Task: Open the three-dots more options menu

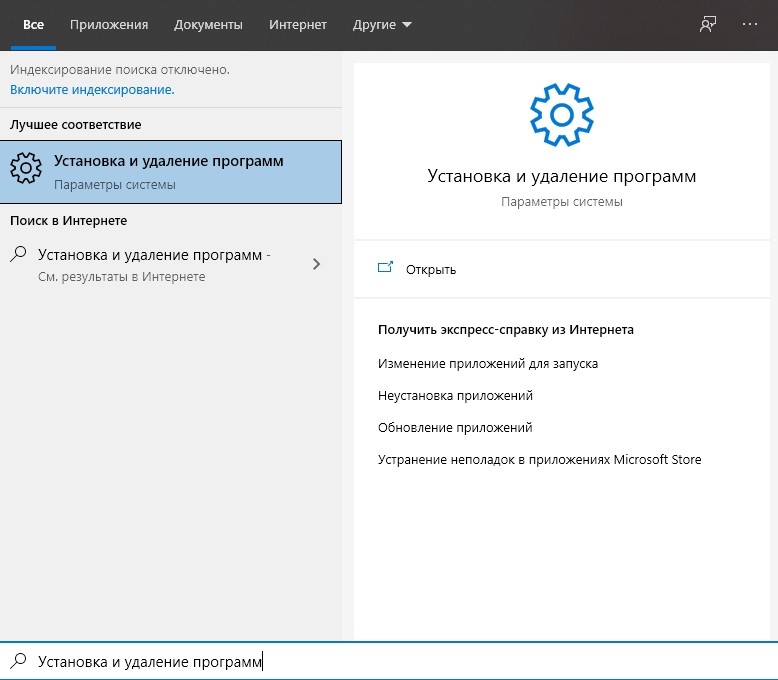Action: pos(750,25)
